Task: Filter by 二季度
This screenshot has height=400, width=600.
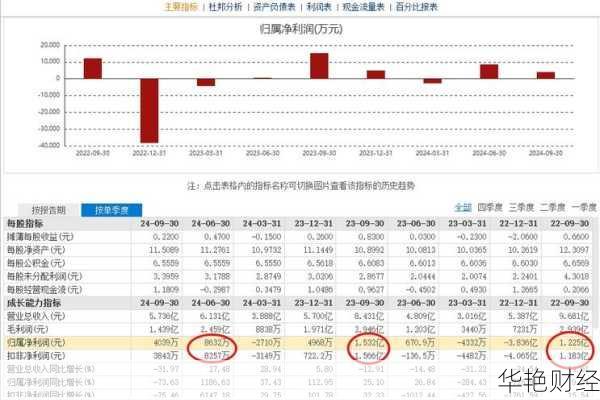Action: click(x=553, y=207)
